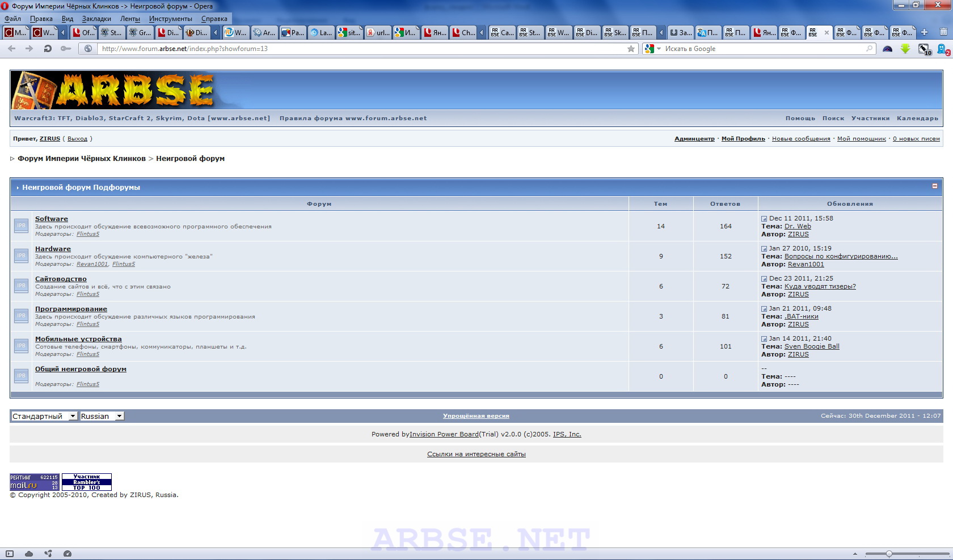Screen dimensions: 953x560
Task: Click the Общий неигровой форум IPB icon
Action: click(21, 376)
